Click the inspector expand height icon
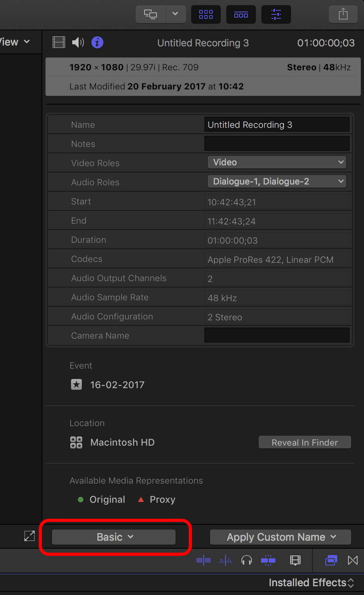The height and width of the screenshot is (595, 364). pyautogui.click(x=30, y=536)
